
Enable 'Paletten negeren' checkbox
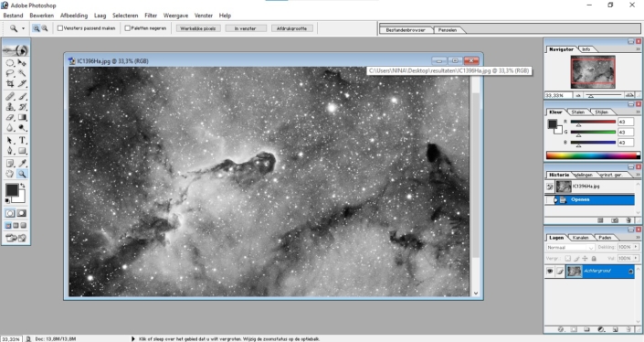[x=127, y=28]
